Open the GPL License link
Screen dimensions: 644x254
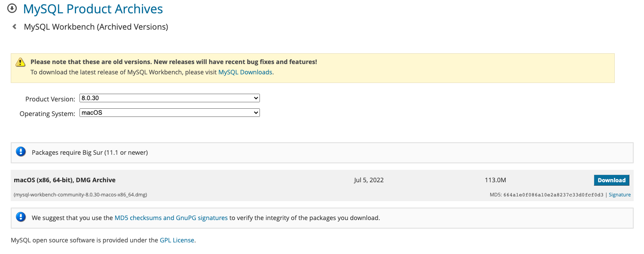[x=177, y=240]
